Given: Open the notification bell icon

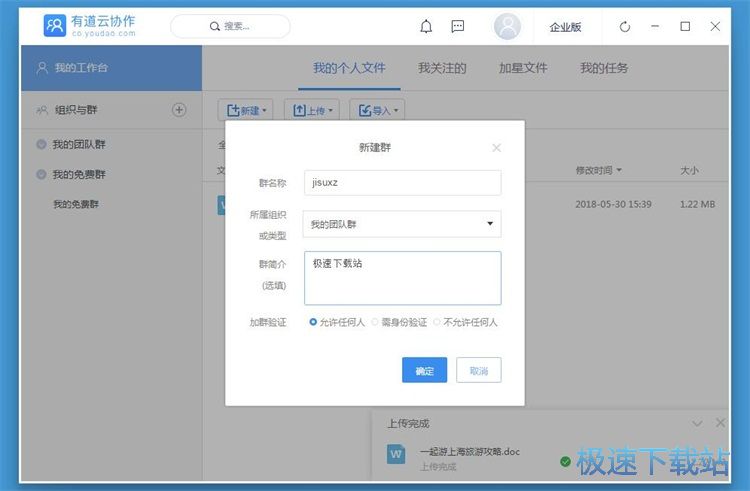Looking at the screenshot, I should (426, 26).
